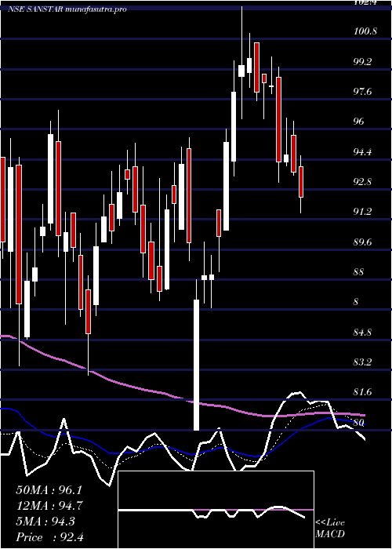Viewport: 392px width, 549px height.
Task: Click the 88 price axis label
Action: tap(359, 272)
